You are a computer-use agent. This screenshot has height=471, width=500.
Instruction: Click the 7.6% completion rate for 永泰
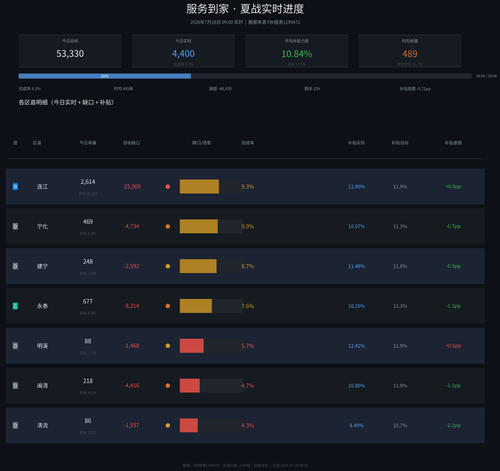tap(248, 306)
